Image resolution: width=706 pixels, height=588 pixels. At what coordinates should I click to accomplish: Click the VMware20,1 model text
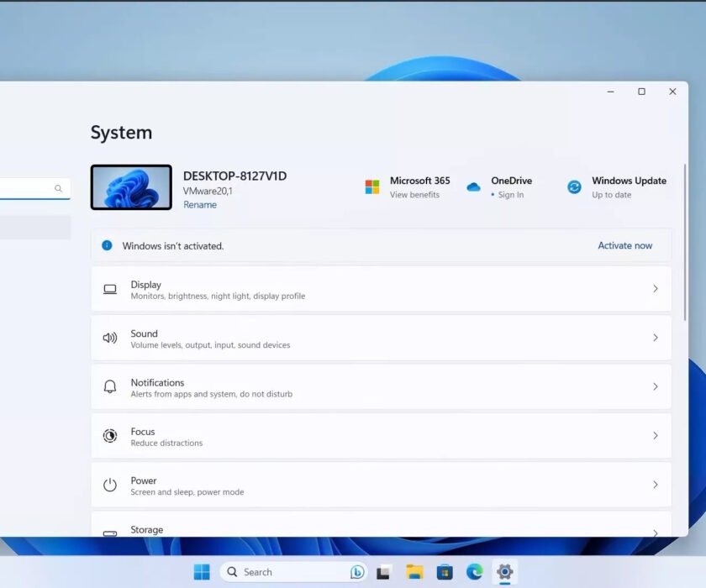208,192
